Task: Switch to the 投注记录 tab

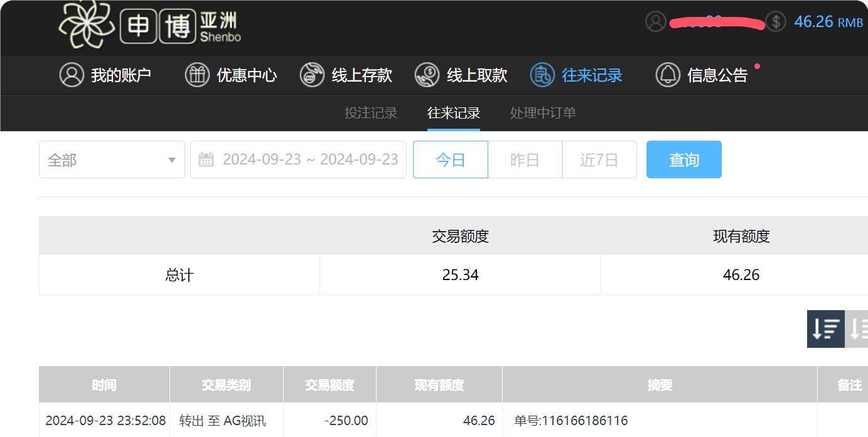Action: [x=371, y=113]
